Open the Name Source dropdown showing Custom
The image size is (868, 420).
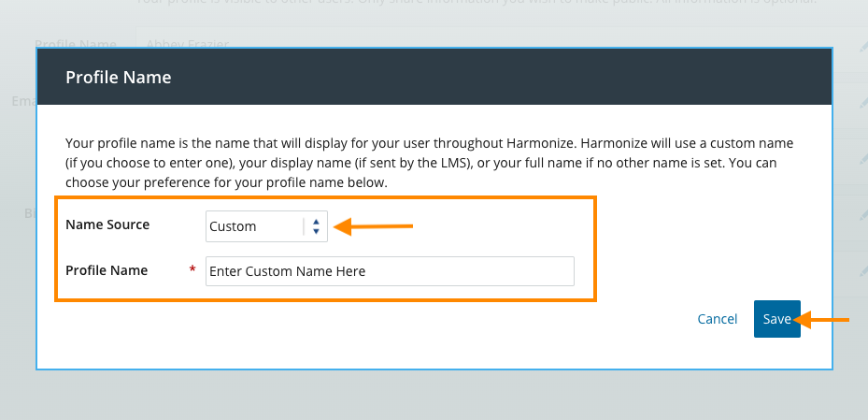(x=254, y=226)
